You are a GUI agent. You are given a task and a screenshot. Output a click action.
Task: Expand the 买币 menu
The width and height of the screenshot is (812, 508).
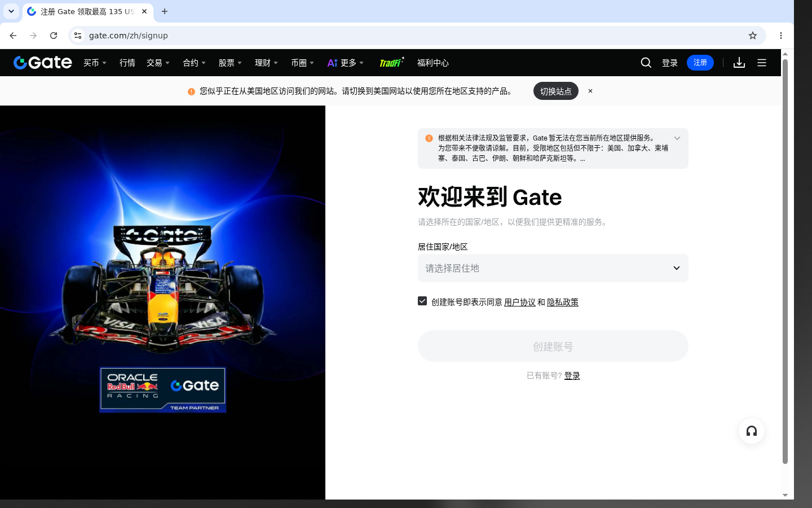tap(95, 63)
